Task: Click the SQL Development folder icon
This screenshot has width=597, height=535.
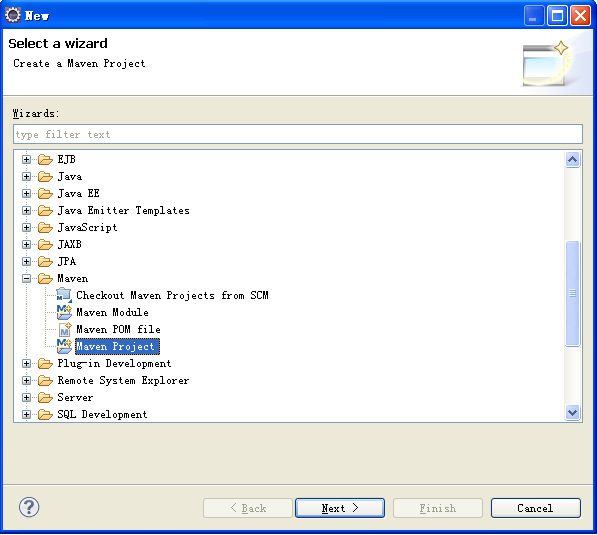Action: [45, 414]
